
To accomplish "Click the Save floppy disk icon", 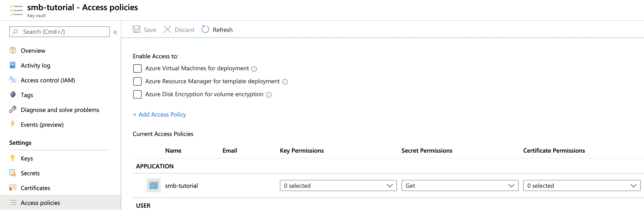I will pyautogui.click(x=136, y=30).
